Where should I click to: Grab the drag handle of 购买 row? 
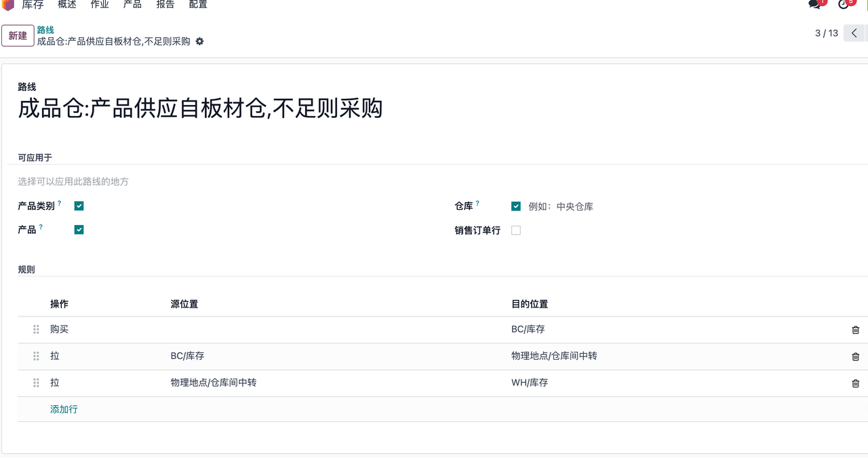[x=36, y=329]
